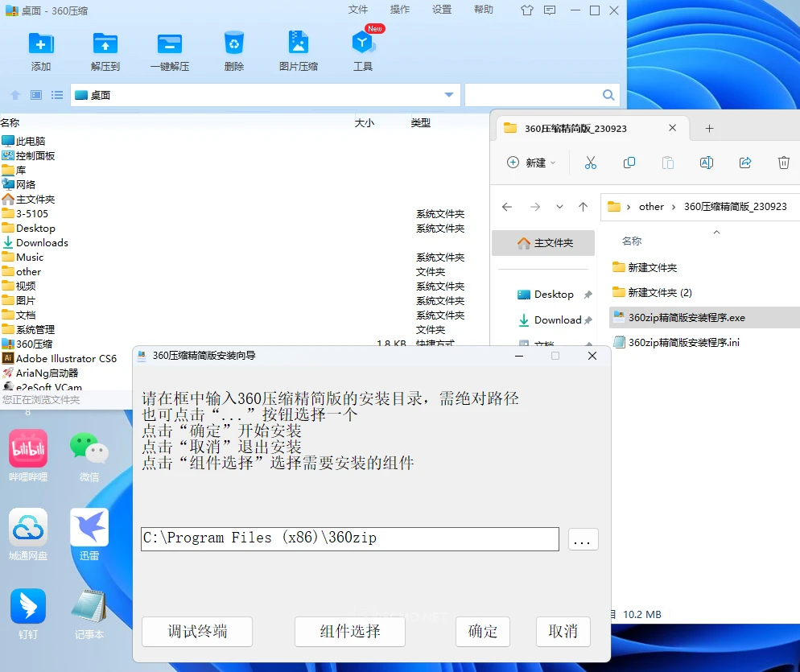Click 取消 to exit the installer
Image resolution: width=800 pixels, height=672 pixels.
pos(563,632)
